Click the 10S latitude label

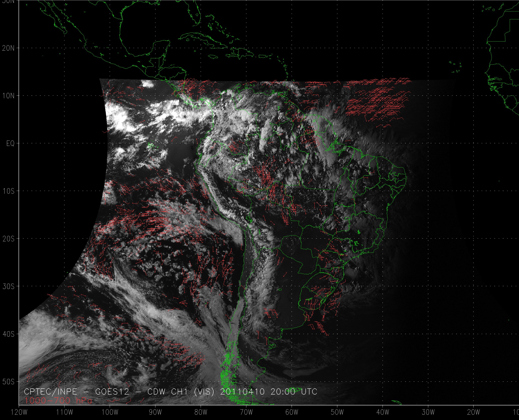[9, 191]
